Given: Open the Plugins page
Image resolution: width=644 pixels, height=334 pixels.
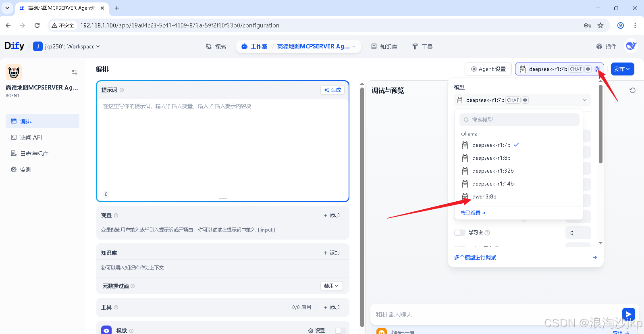Looking at the screenshot, I should click(x=606, y=46).
